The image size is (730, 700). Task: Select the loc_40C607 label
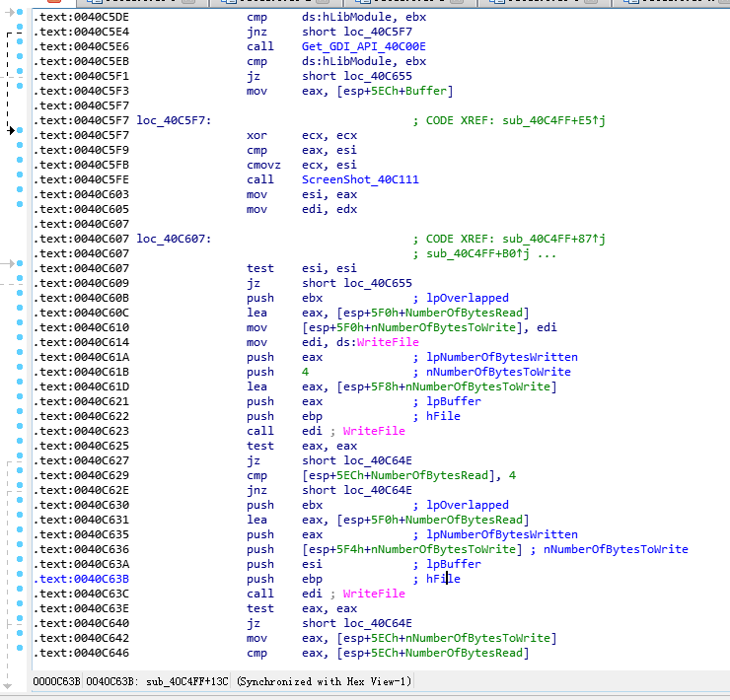(x=174, y=239)
